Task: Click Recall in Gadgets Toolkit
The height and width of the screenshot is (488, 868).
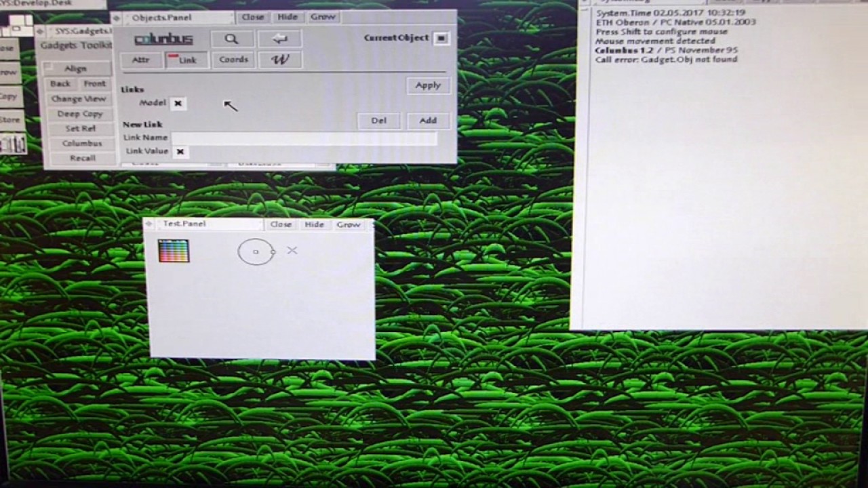Action: pyautogui.click(x=82, y=159)
